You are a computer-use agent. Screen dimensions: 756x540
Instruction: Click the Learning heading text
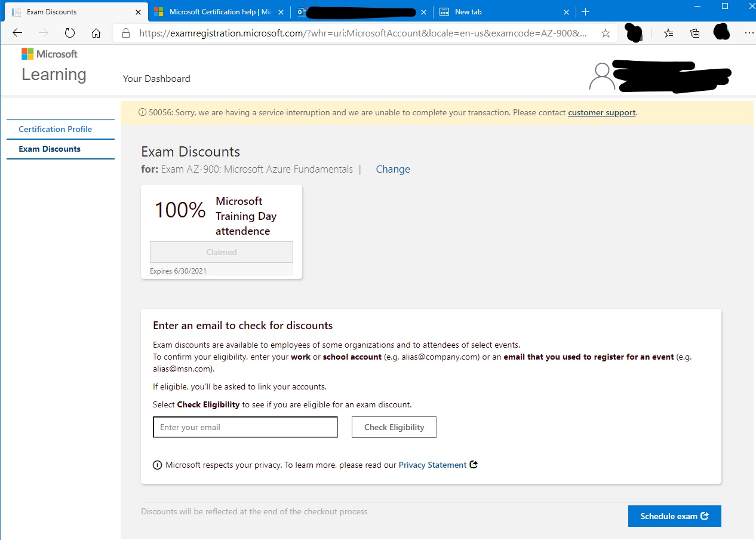tap(54, 75)
